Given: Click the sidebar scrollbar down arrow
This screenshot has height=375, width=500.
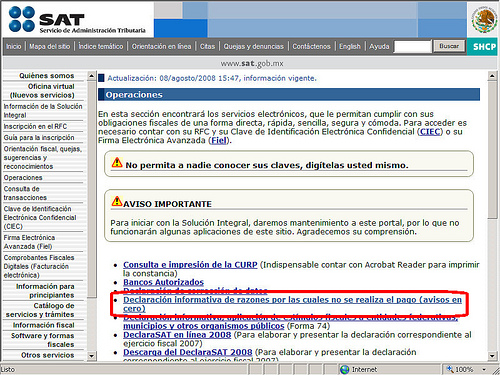Looking at the screenshot, I should coord(92,356).
